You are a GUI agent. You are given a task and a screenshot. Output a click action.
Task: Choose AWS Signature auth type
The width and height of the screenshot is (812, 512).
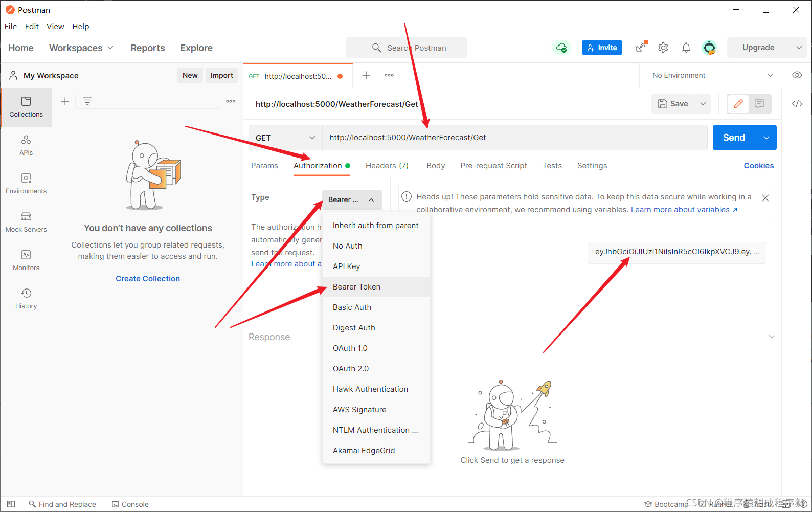pos(376,410)
